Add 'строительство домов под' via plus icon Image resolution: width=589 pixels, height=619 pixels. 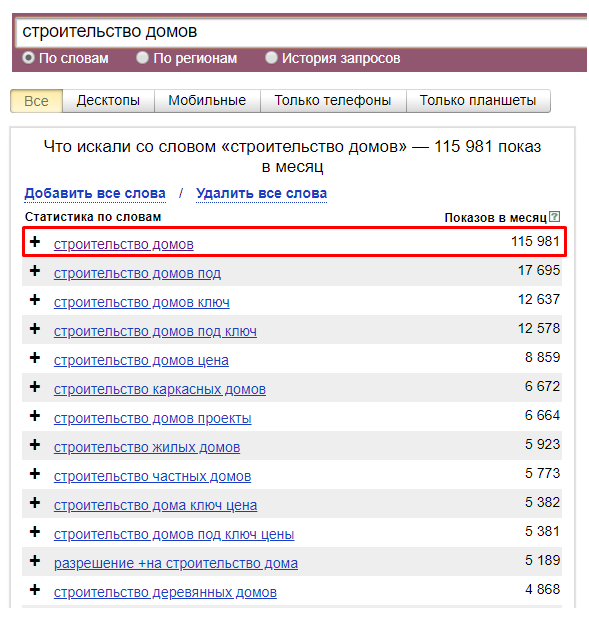coord(35,271)
